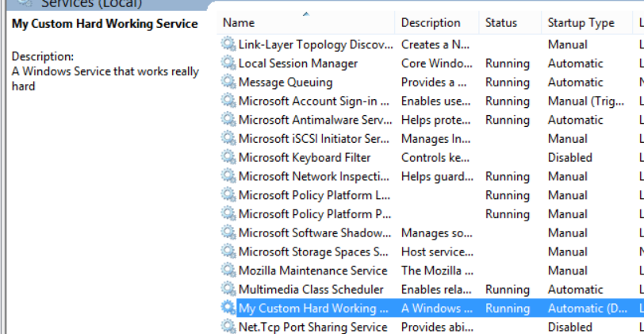Select Microsoft iSCSI Initiator Service entry
The image size is (644, 334).
(313, 139)
